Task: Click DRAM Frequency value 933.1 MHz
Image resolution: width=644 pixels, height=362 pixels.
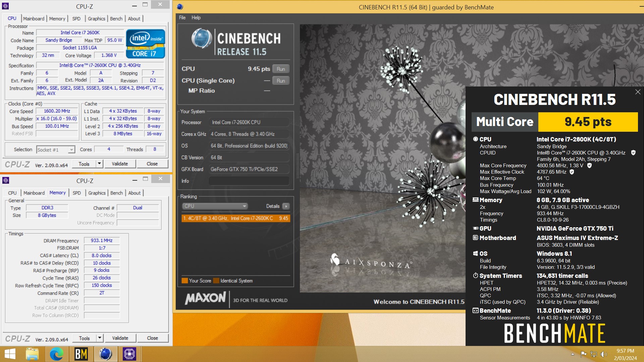Action: click(102, 240)
